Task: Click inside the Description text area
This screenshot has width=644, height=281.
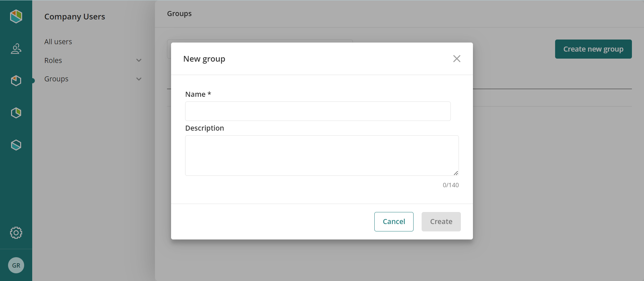Action: point(321,155)
